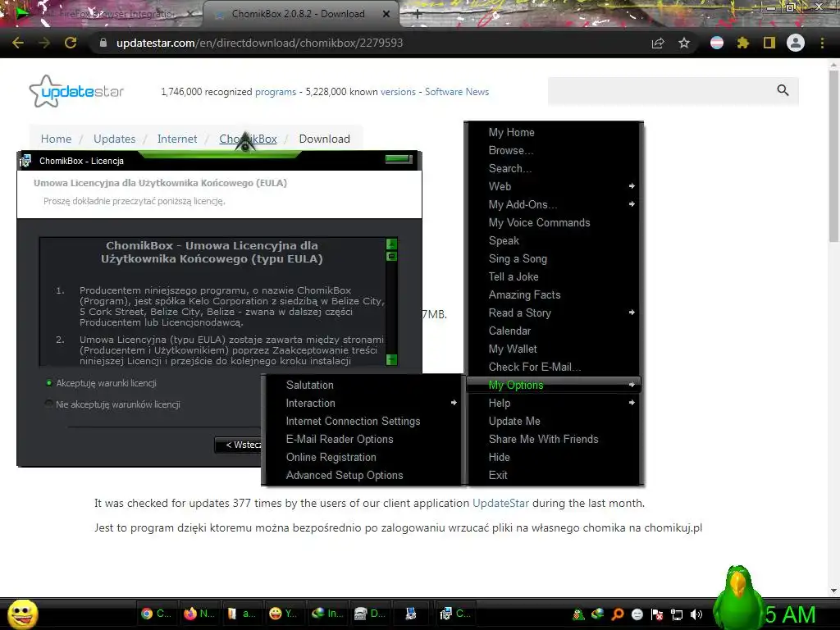Click the license text scrollbar up arrow
Screen dimensions: 840x630
[x=391, y=244]
